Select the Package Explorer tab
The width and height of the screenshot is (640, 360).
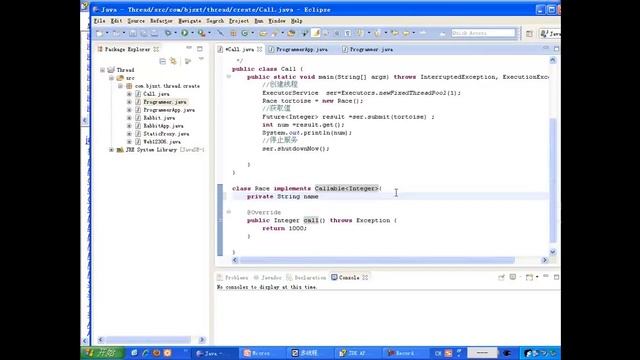pyautogui.click(x=127, y=49)
